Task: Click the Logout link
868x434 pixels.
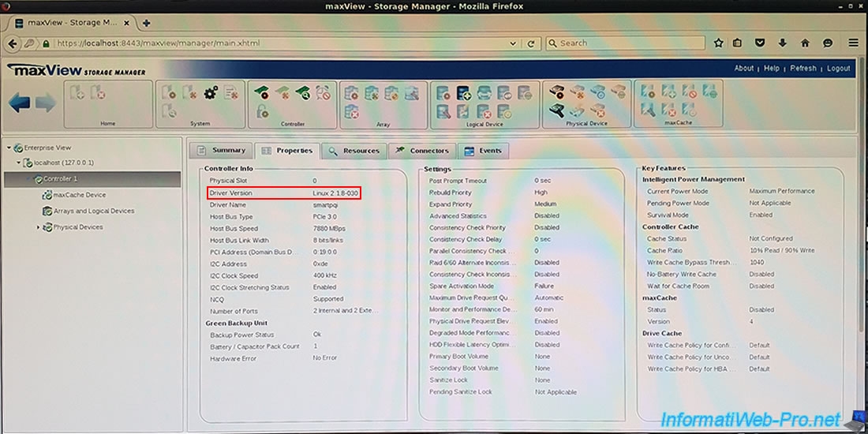Action: (x=838, y=68)
